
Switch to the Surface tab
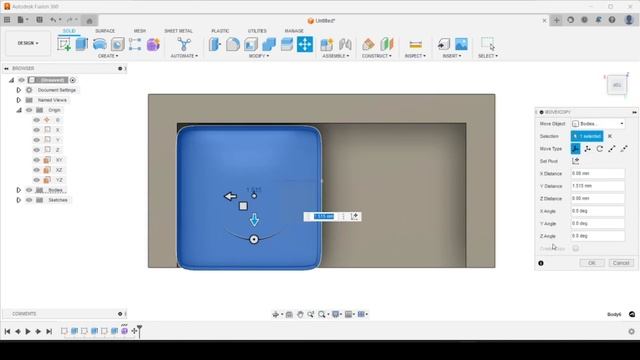(105, 31)
